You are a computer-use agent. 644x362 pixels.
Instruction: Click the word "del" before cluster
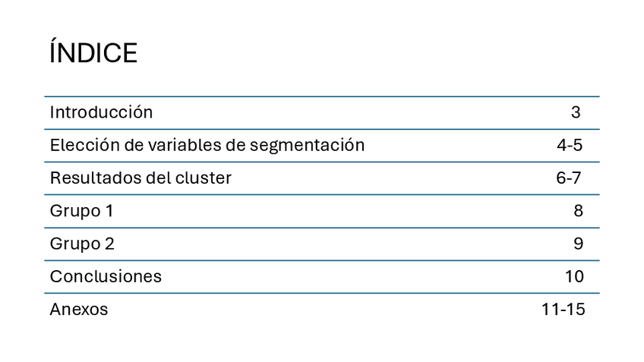point(162,178)
